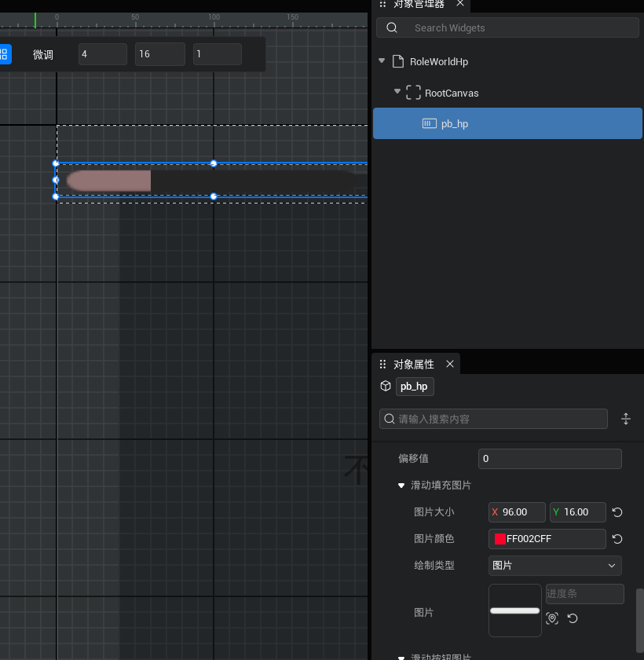Click the RoleWorldHp document icon

(x=398, y=61)
